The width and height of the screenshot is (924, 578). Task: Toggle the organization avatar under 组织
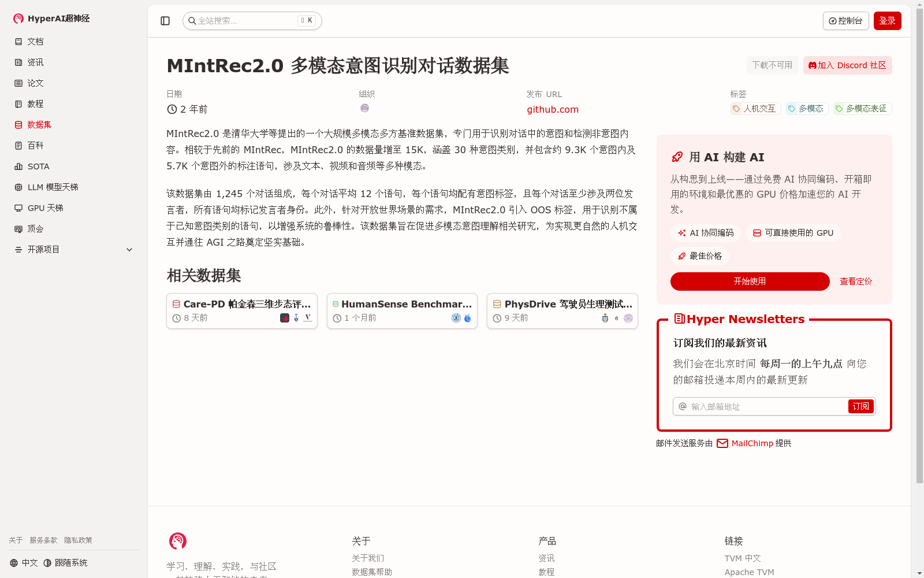(365, 108)
